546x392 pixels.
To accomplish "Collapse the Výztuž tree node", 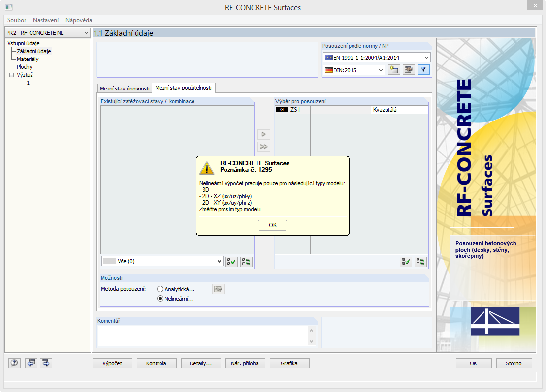I will (12, 75).
